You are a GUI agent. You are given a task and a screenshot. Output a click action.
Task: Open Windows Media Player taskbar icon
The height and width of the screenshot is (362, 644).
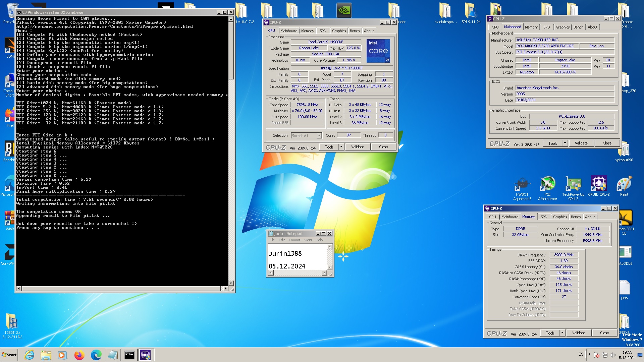pos(62,355)
